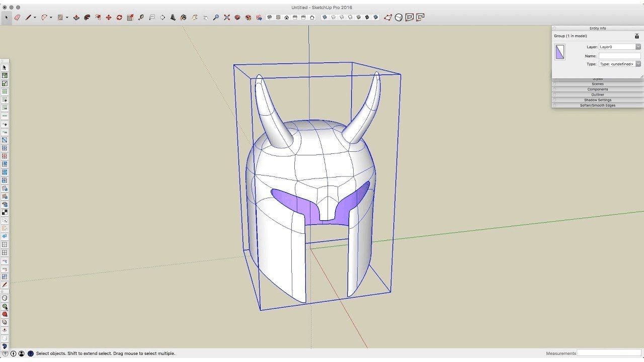This screenshot has width=644, height=362.
Task: Expand the Shadow Settings panel
Action: 598,100
